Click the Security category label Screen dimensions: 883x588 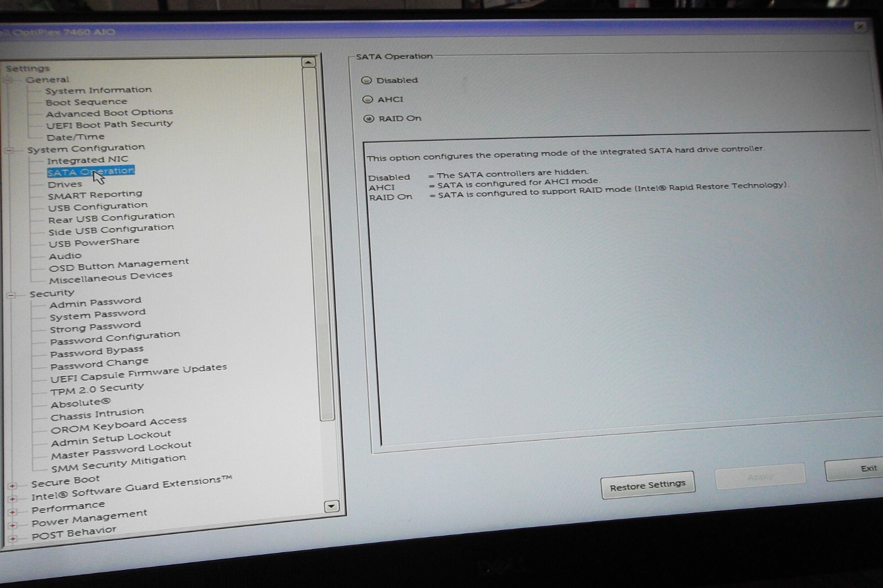tap(52, 293)
